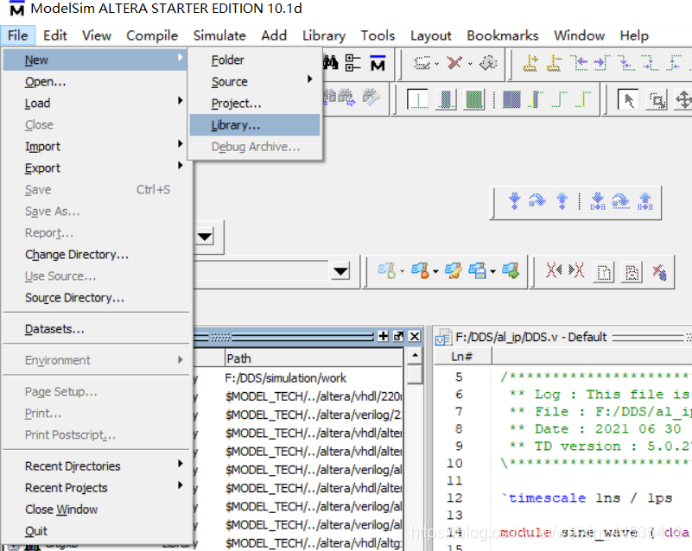Expand the New submenu arrow
The height and width of the screenshot is (551, 692).
pyautogui.click(x=180, y=57)
